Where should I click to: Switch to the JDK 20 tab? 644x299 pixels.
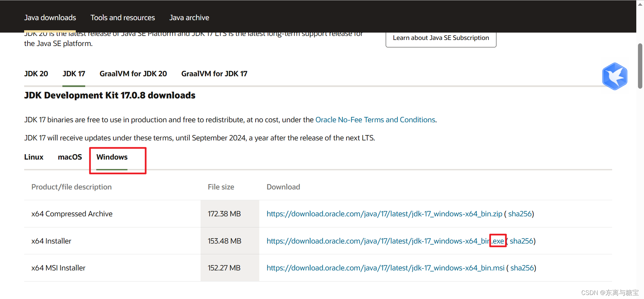point(36,74)
